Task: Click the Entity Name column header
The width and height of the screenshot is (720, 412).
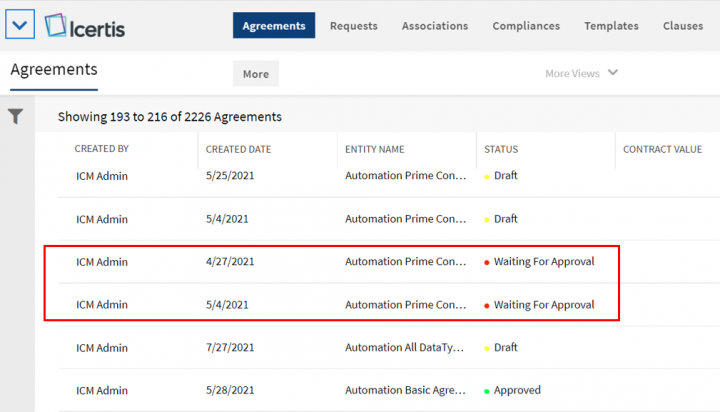Action: [x=374, y=149]
